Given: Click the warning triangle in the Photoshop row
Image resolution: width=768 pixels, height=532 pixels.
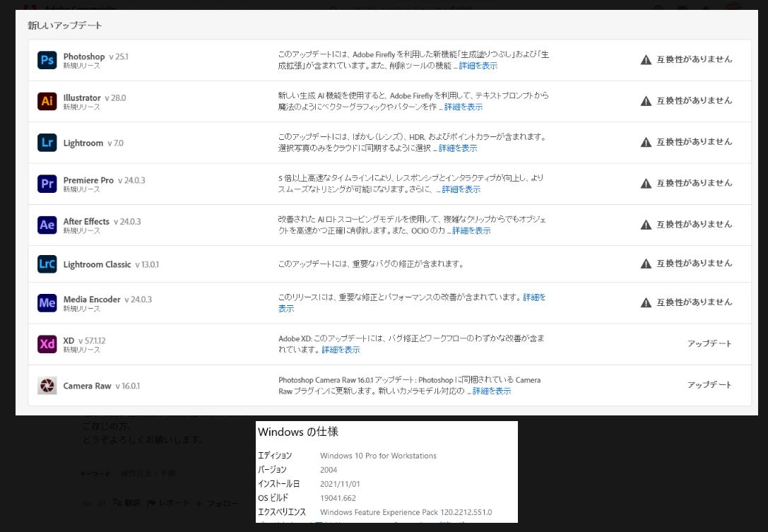Looking at the screenshot, I should (646, 60).
